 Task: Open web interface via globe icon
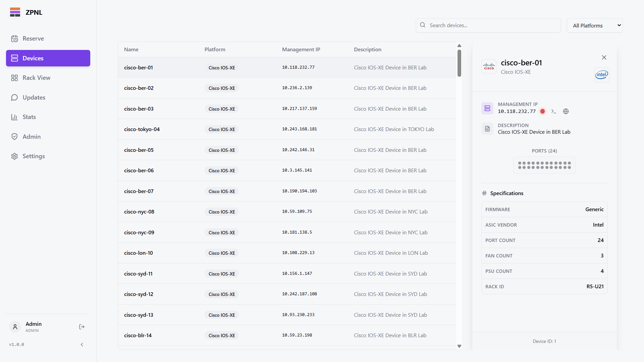point(566,111)
